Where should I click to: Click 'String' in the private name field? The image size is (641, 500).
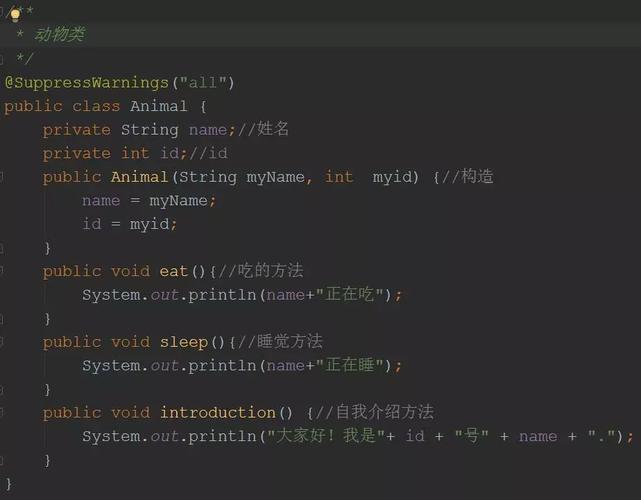(150, 130)
